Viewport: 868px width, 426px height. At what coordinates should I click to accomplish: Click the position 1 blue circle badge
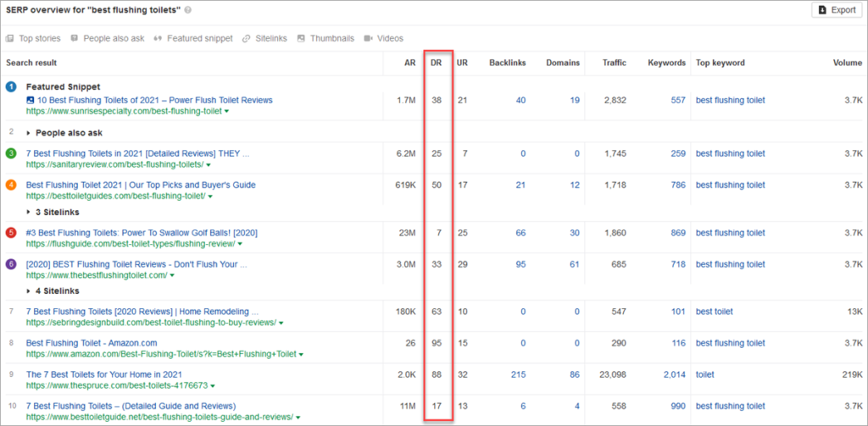point(11,86)
